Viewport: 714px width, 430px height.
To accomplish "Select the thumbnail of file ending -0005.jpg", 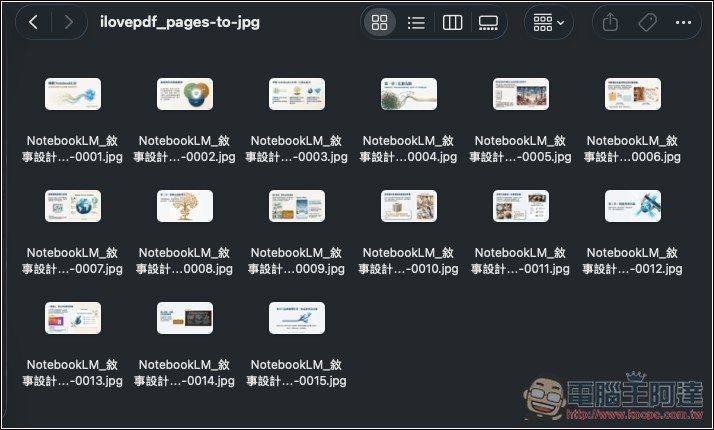I will click(x=521, y=94).
